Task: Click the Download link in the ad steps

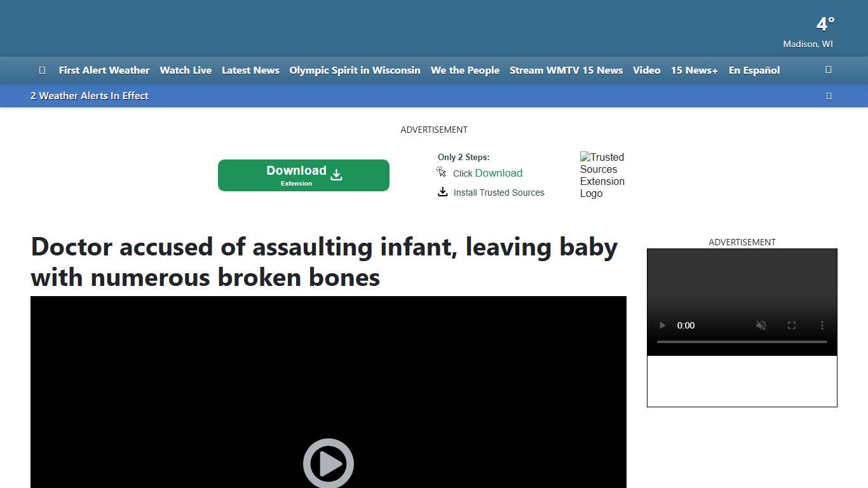Action: pyautogui.click(x=498, y=173)
